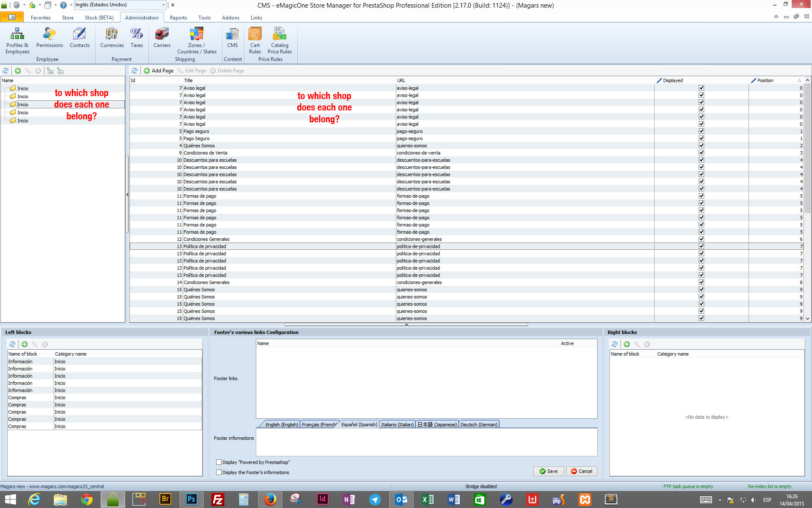The height and width of the screenshot is (508, 812).
Task: Switch to the Favorites ribbon tab
Action: [x=41, y=18]
